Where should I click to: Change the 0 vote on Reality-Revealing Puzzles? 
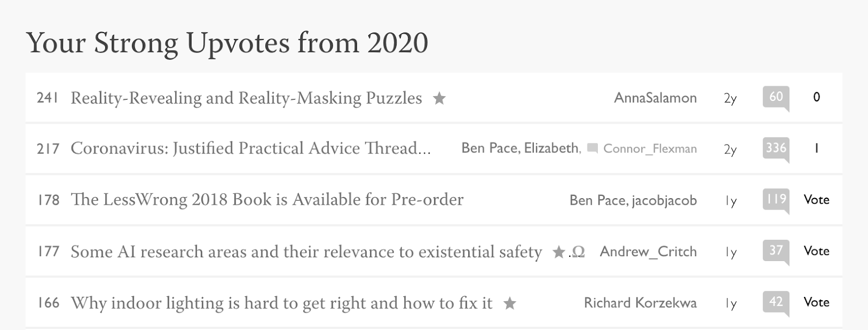(x=816, y=97)
